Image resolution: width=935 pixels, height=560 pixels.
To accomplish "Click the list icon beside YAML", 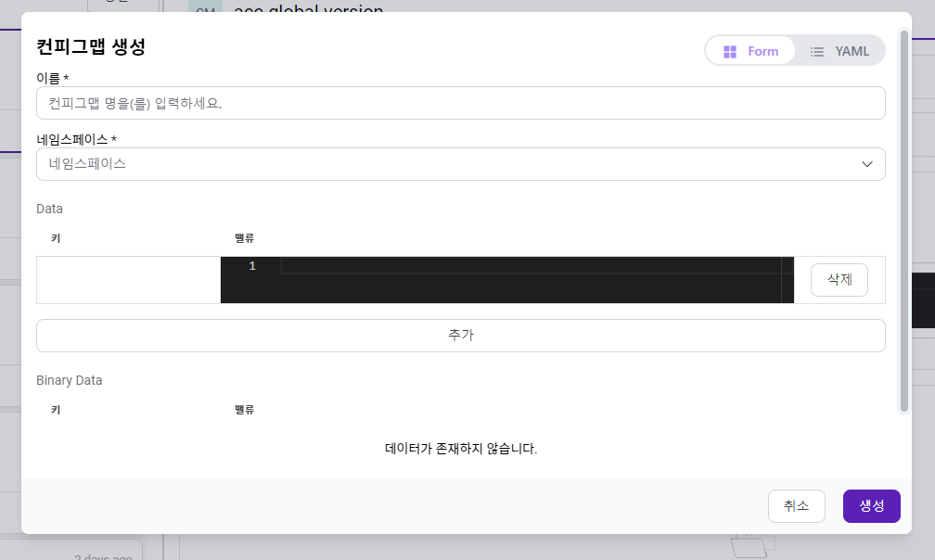I will pos(817,52).
